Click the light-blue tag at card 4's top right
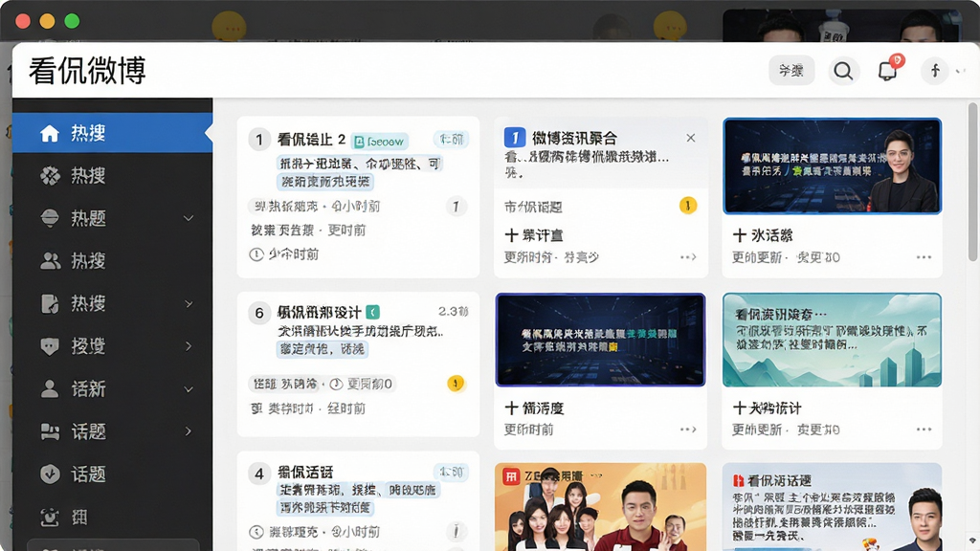Screen dimensions: 980x551 click(452, 471)
